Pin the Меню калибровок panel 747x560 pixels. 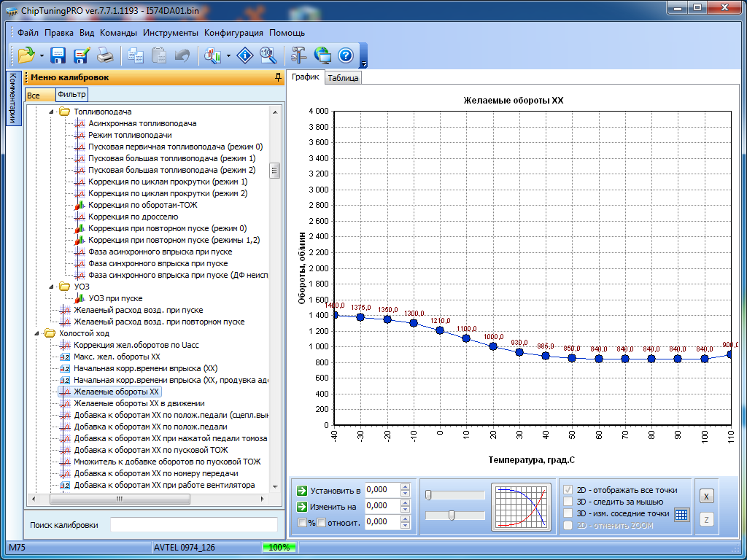[x=277, y=77]
